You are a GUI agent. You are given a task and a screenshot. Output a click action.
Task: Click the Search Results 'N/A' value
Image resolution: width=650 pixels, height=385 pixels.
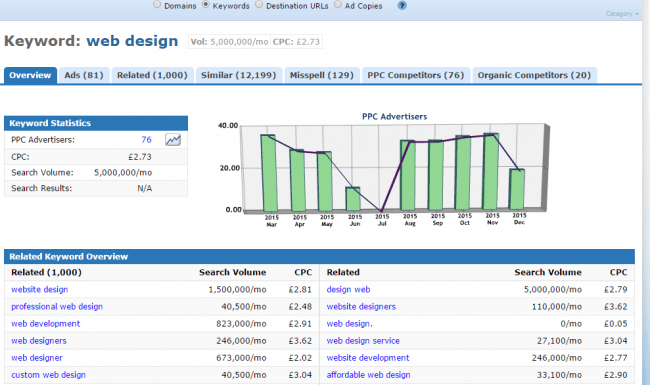pos(145,188)
